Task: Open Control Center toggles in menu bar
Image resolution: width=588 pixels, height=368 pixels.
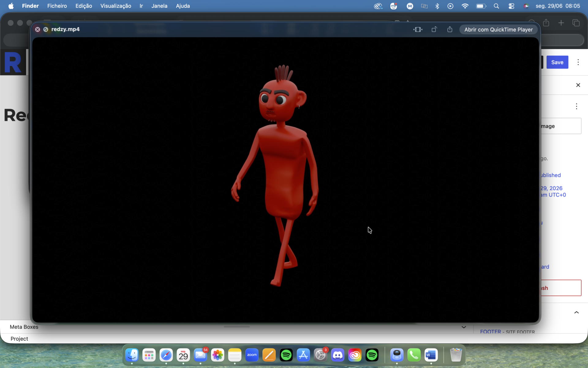Action: [x=511, y=6]
